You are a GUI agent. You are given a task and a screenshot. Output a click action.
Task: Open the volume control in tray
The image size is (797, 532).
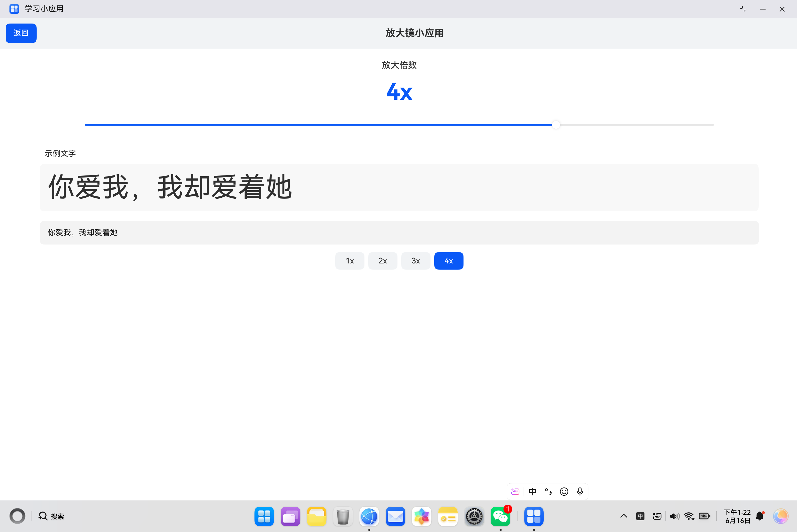point(674,516)
